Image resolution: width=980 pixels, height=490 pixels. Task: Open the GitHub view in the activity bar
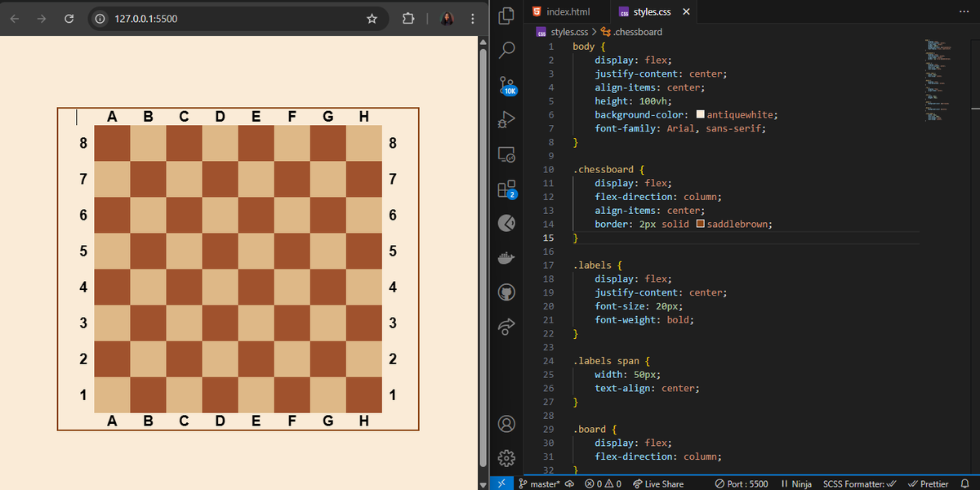(x=506, y=292)
